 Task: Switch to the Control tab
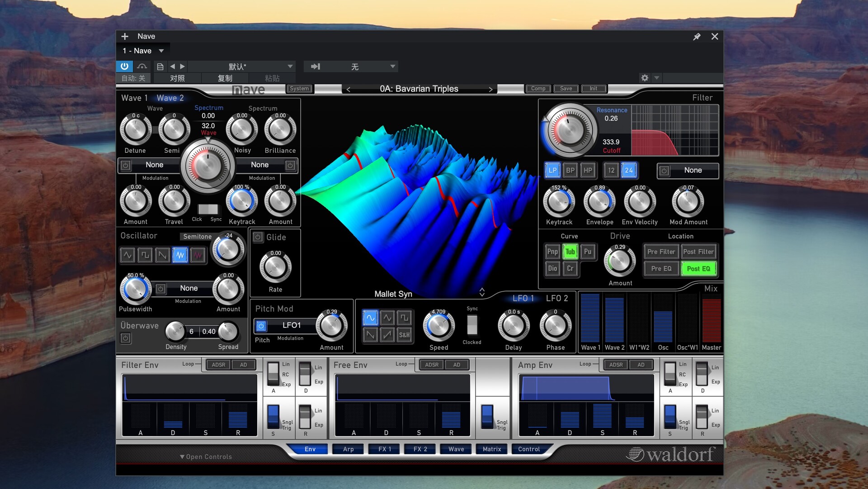tap(529, 449)
